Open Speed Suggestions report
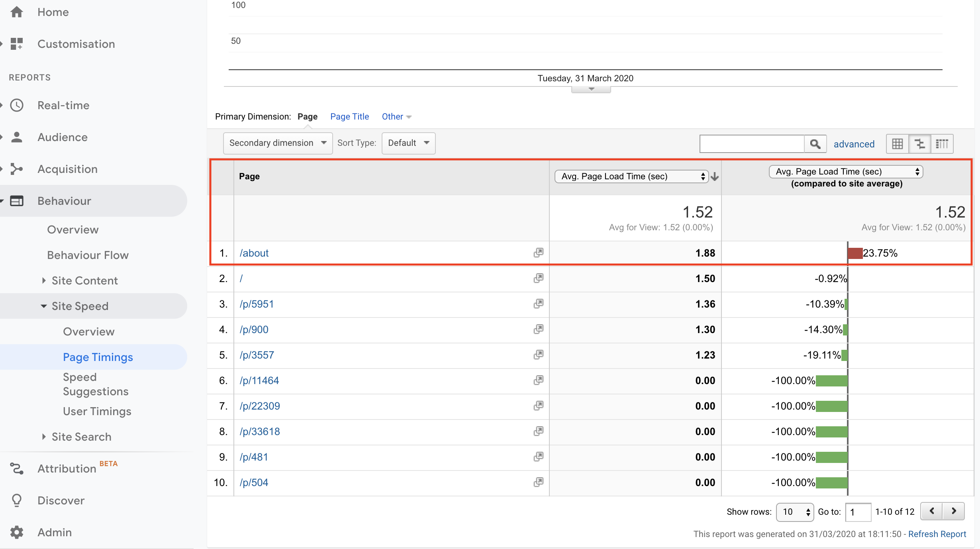980x549 pixels. [96, 384]
